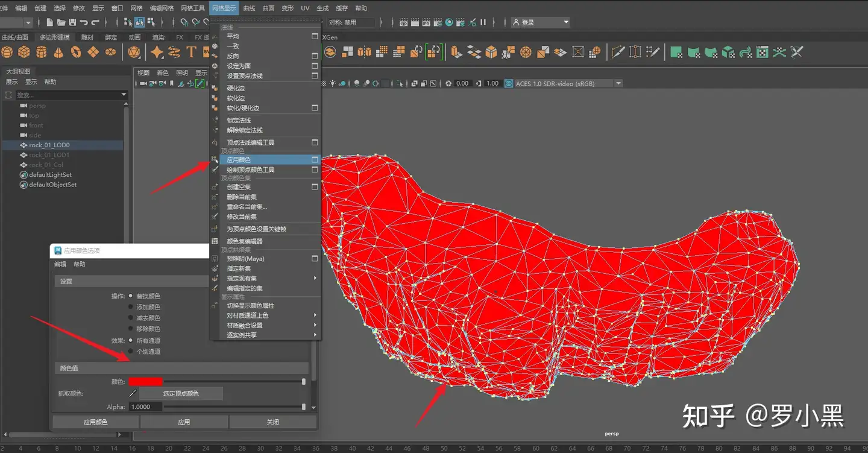Click the super shape star icon
This screenshot has height=453, width=868.
157,52
